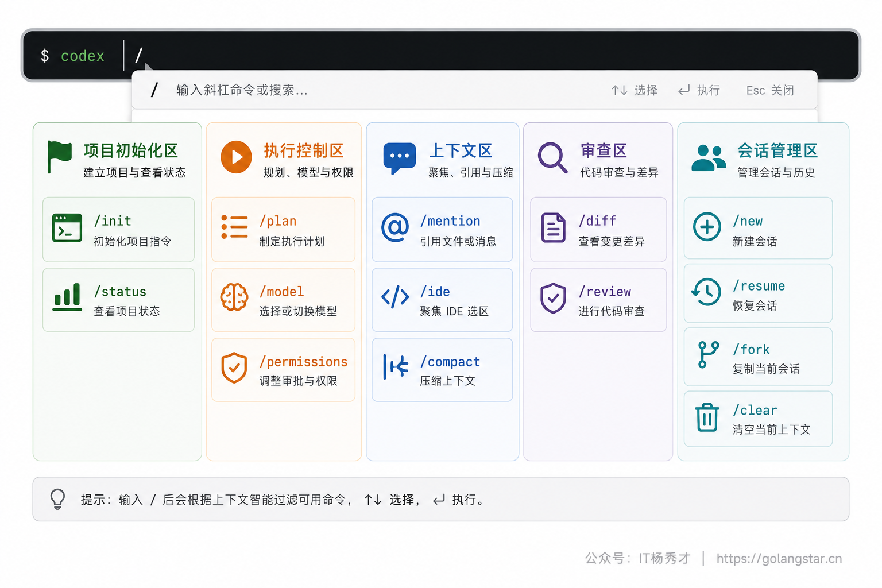
Task: Click the return arrow next to 执行 in search bar
Action: pyautogui.click(x=684, y=90)
